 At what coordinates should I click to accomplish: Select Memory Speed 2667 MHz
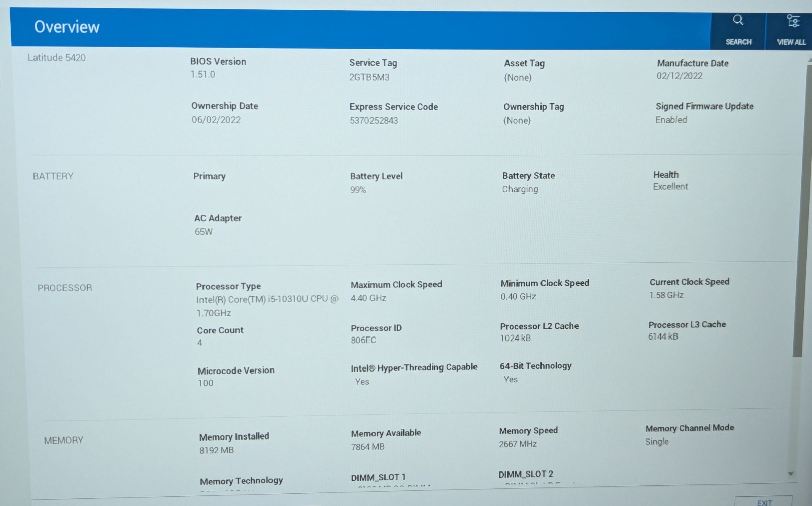(518, 444)
